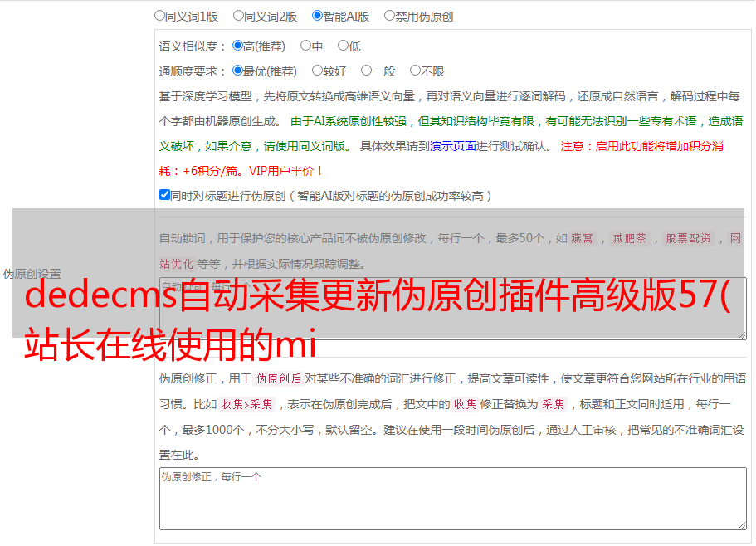Choose the 智能AI版 radio option
Viewport: 756px width, 546px height.
[x=317, y=16]
